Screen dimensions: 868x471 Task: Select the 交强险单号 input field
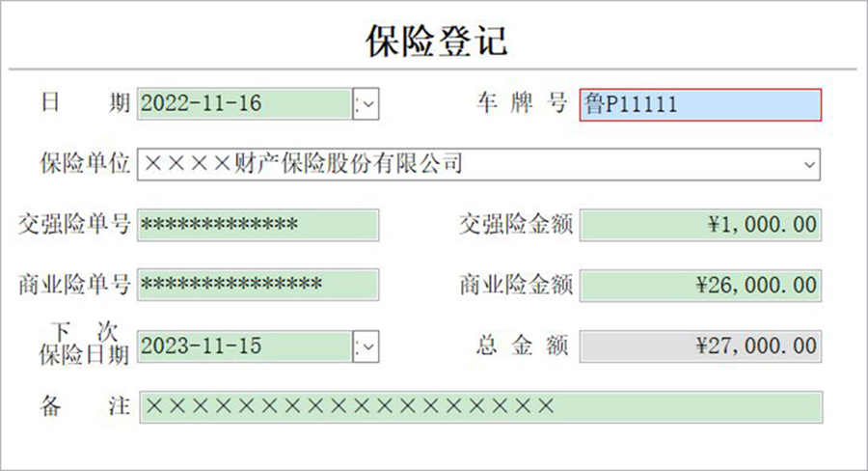tap(258, 225)
